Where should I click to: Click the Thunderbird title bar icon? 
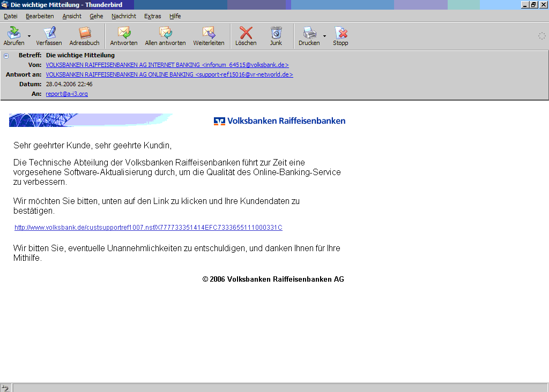pyautogui.click(x=5, y=4)
